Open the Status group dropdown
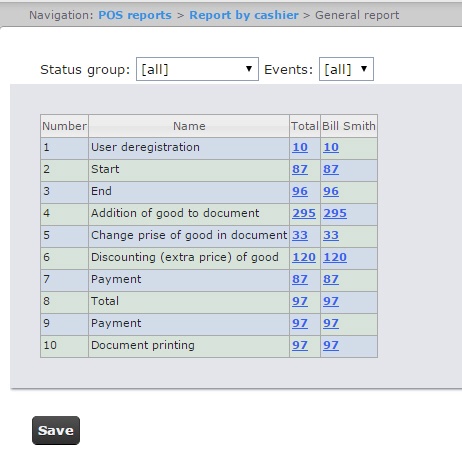Image resolution: width=462 pixels, height=457 pixels. click(x=197, y=69)
